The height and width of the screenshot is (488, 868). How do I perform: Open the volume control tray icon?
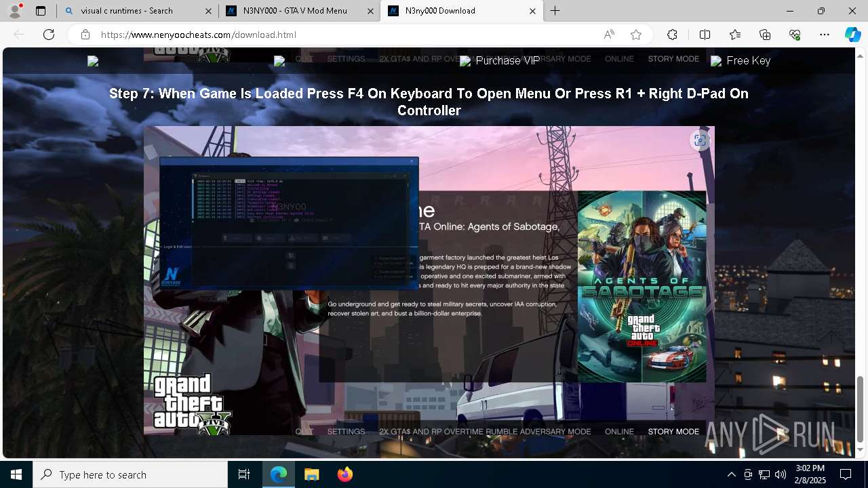click(780, 474)
